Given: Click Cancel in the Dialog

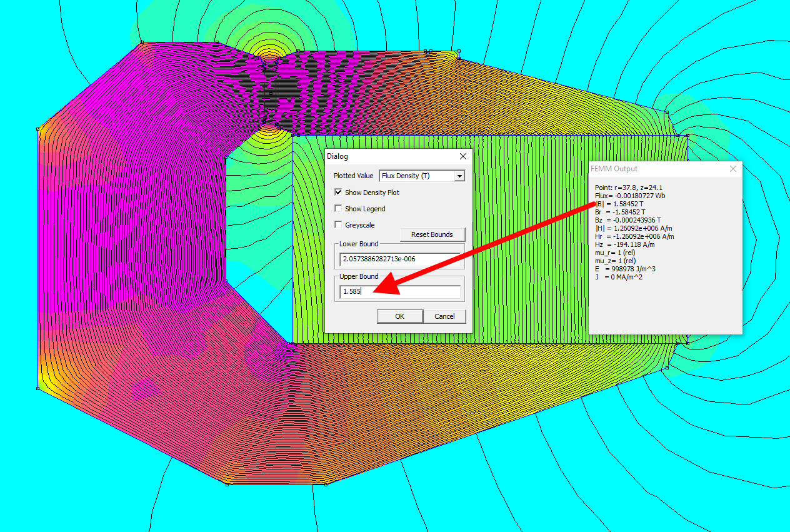Looking at the screenshot, I should coord(444,316).
